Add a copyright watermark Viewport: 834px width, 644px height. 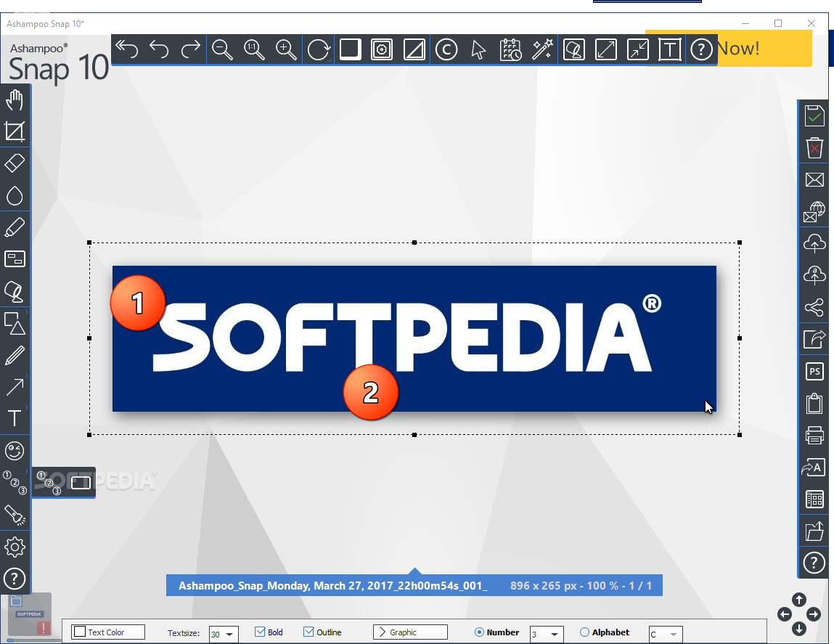click(x=446, y=49)
